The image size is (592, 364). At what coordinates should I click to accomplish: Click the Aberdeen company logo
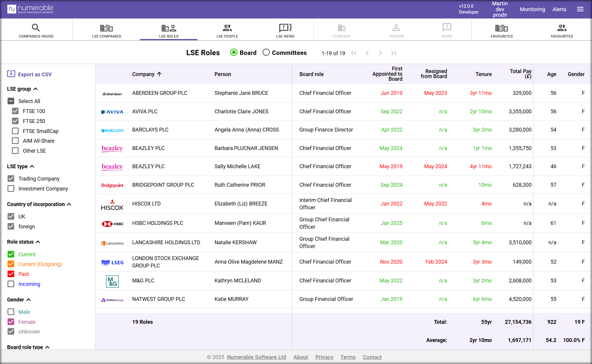[112, 94]
